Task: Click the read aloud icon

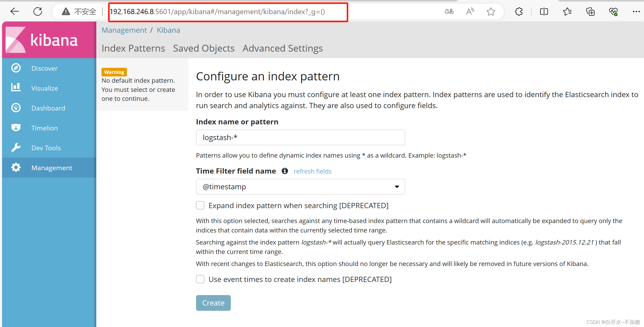Action: pos(470,12)
